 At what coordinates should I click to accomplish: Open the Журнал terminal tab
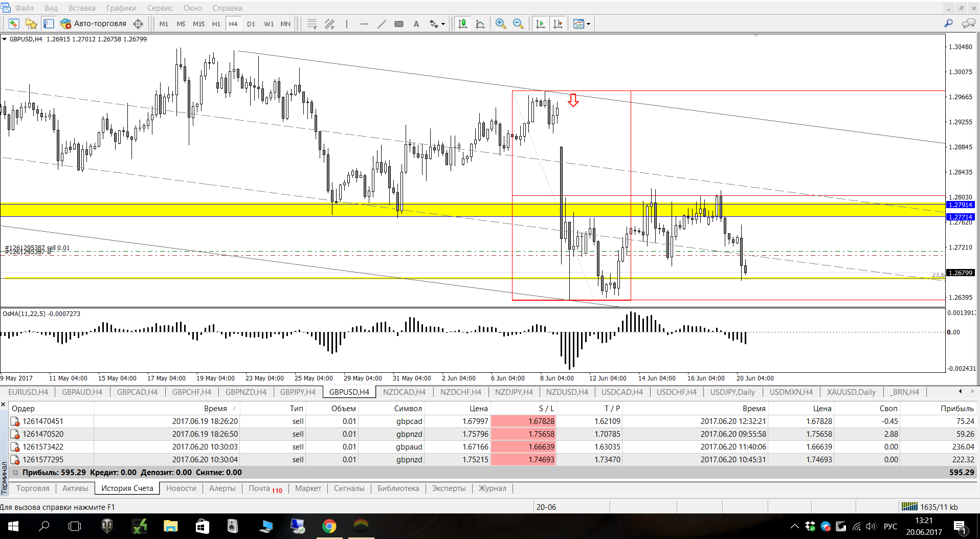pyautogui.click(x=492, y=488)
